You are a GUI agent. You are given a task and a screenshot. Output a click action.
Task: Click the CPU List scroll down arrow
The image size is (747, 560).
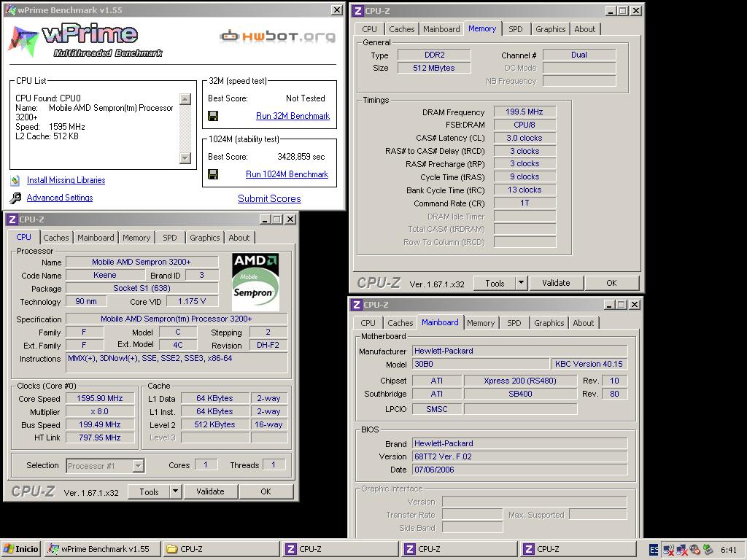(185, 158)
